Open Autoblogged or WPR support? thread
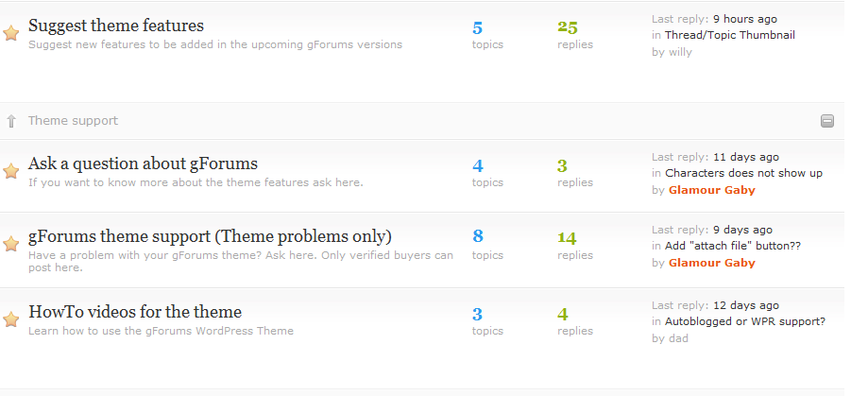The height and width of the screenshot is (396, 868). (744, 321)
